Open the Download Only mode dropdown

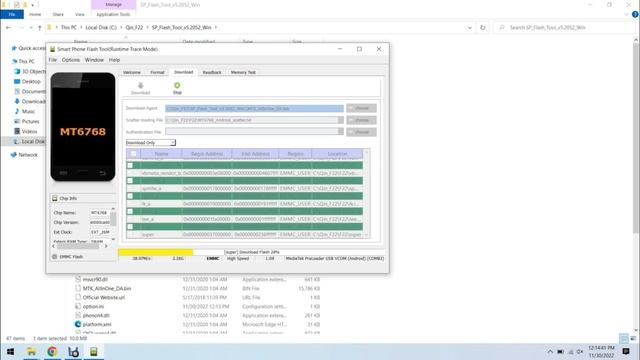[x=151, y=142]
